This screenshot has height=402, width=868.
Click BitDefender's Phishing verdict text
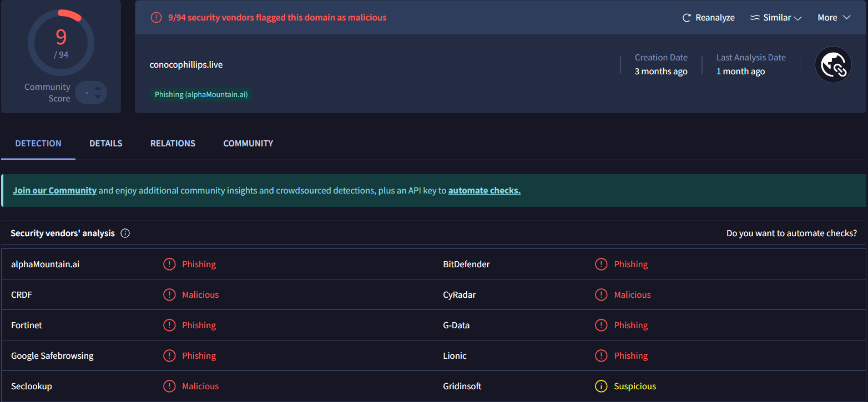pyautogui.click(x=631, y=264)
